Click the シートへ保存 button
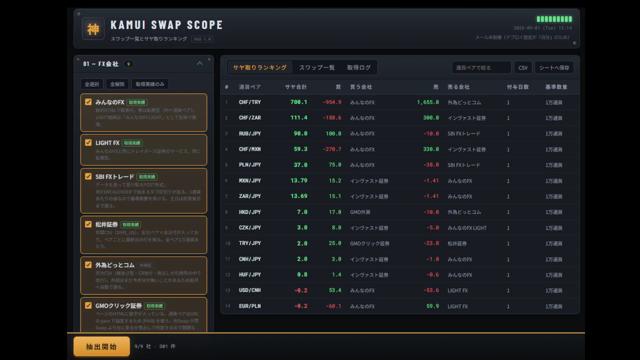 (554, 68)
